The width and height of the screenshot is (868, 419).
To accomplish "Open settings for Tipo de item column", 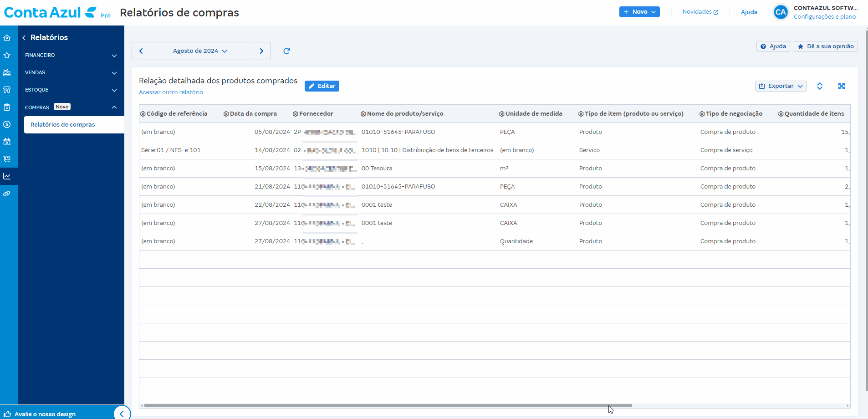I will tap(581, 114).
